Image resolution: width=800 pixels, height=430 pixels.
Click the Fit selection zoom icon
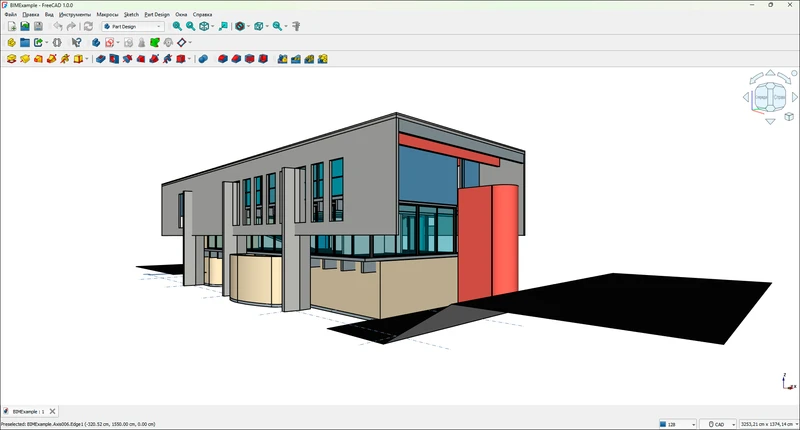190,26
